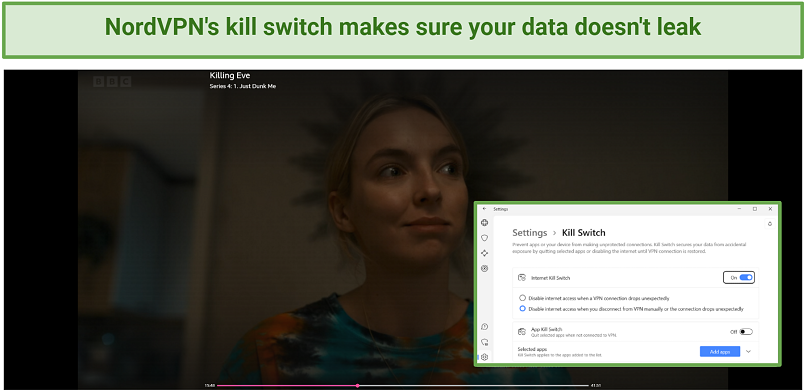Image resolution: width=806 pixels, height=392 pixels.
Task: Minimize the Settings window
Action: (739, 209)
